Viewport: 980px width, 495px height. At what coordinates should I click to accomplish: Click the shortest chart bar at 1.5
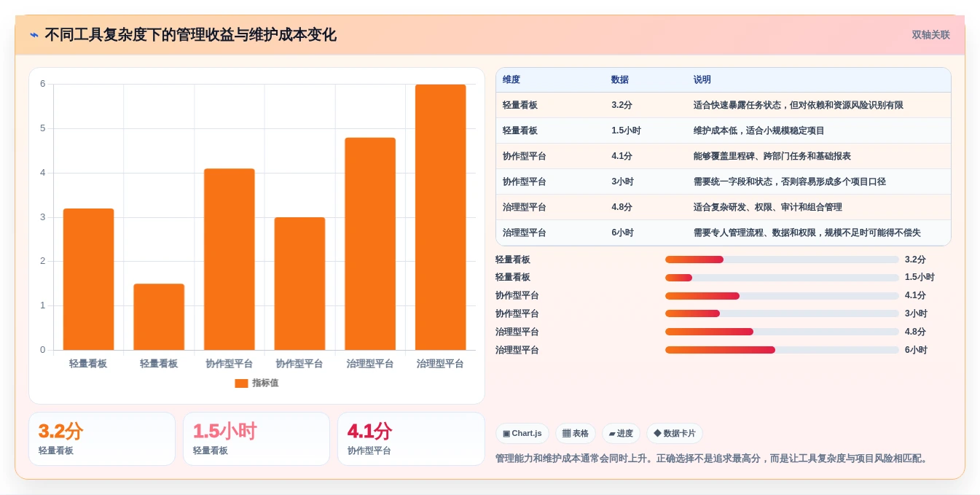[x=159, y=316]
